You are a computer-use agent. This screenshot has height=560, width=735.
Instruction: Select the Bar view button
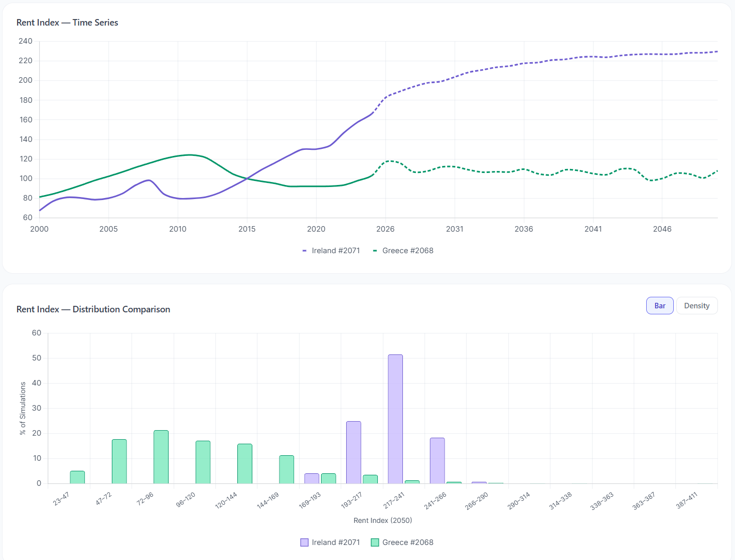[x=659, y=305]
